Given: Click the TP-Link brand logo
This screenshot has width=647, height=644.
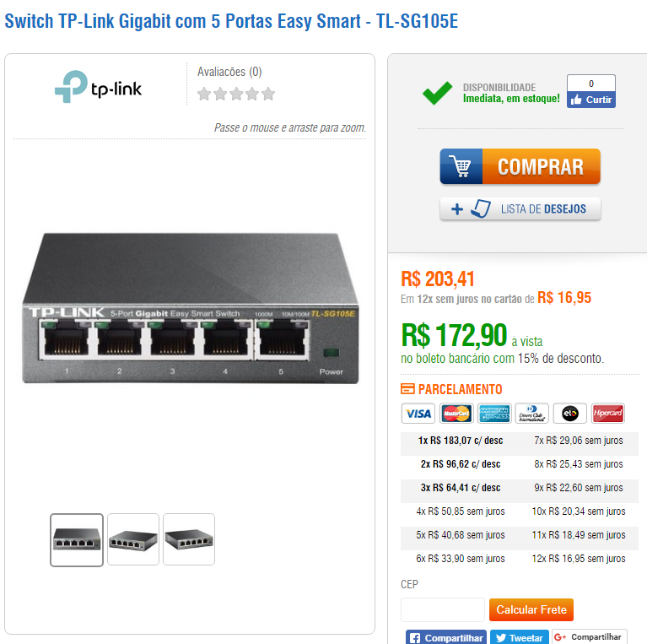Looking at the screenshot, I should [x=98, y=87].
